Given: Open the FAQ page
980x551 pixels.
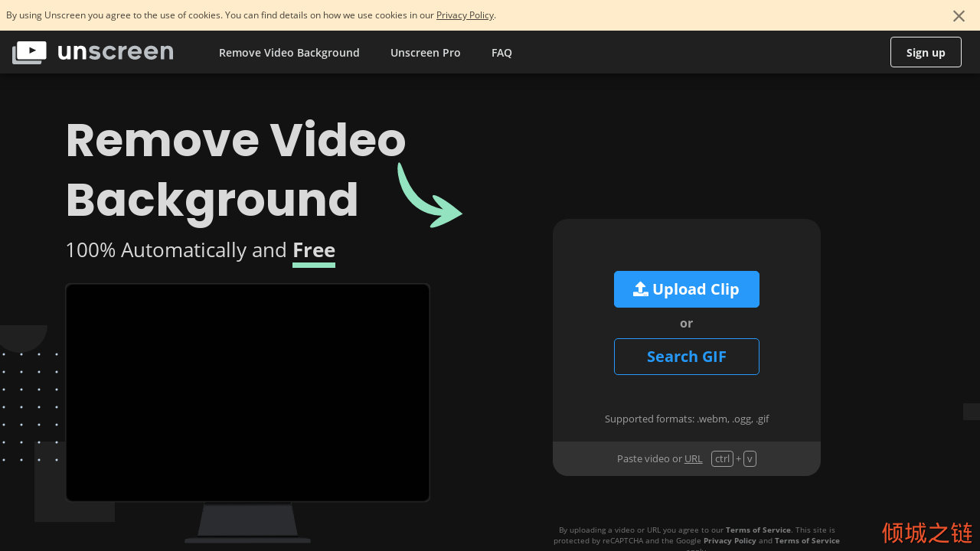Looking at the screenshot, I should [501, 53].
